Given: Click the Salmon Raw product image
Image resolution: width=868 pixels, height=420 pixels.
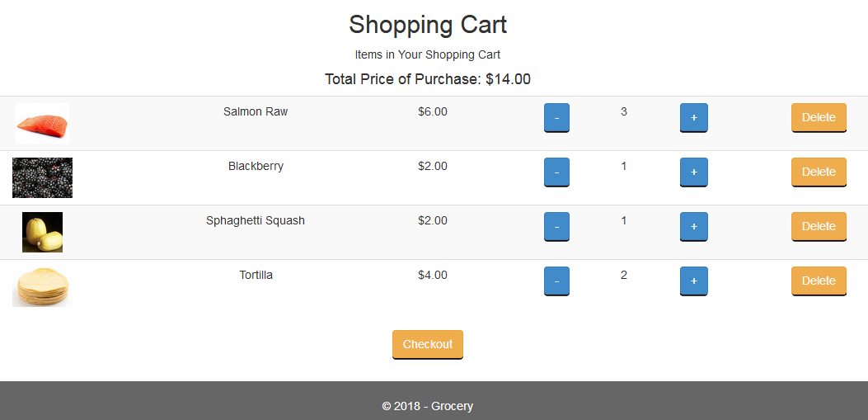Looking at the screenshot, I should [43, 123].
